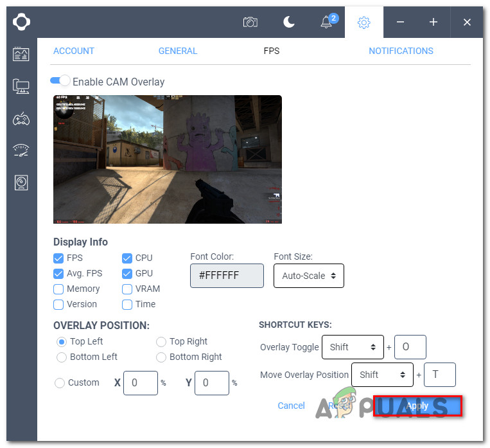490x448 pixels.
Task: Uncheck the GPU checkbox
Action: click(x=127, y=273)
